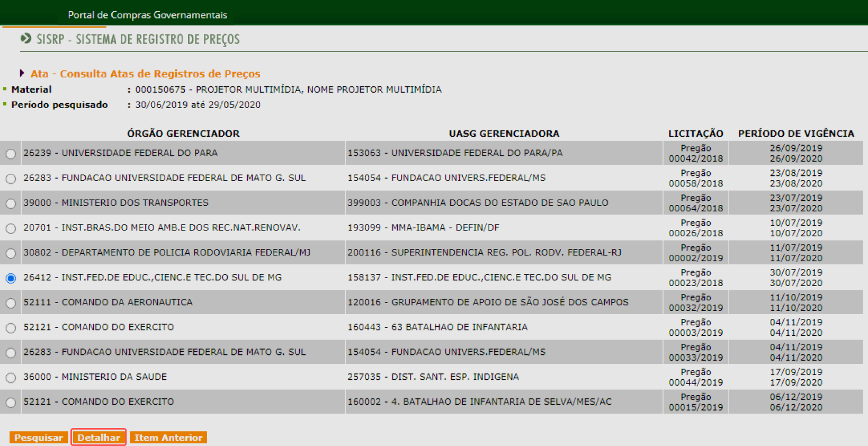Click Pregão 00003/2019 cell
This screenshot has height=446, width=868.
[696, 327]
